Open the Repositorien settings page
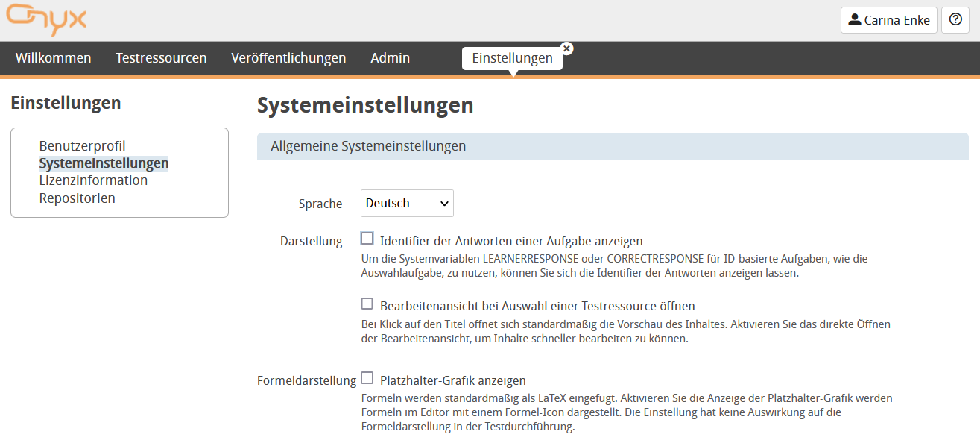Viewport: 980px width, 443px height. point(77,198)
